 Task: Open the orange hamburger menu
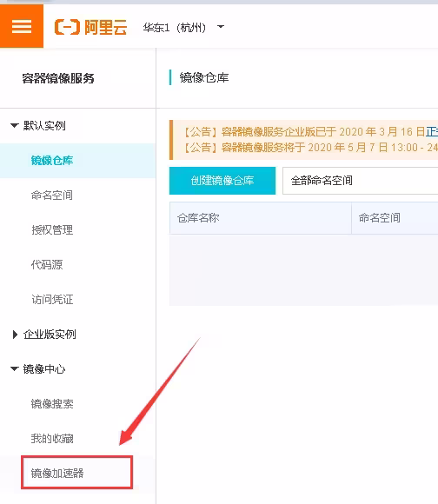pos(22,26)
